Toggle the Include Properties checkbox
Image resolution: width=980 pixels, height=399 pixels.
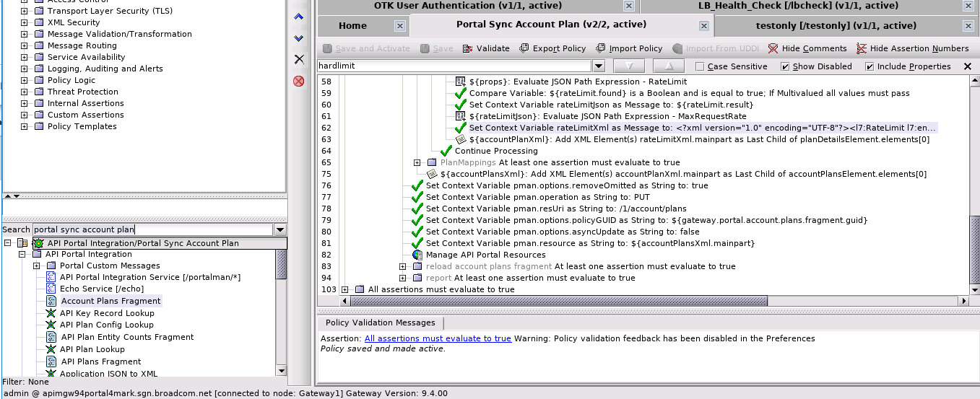coord(869,67)
